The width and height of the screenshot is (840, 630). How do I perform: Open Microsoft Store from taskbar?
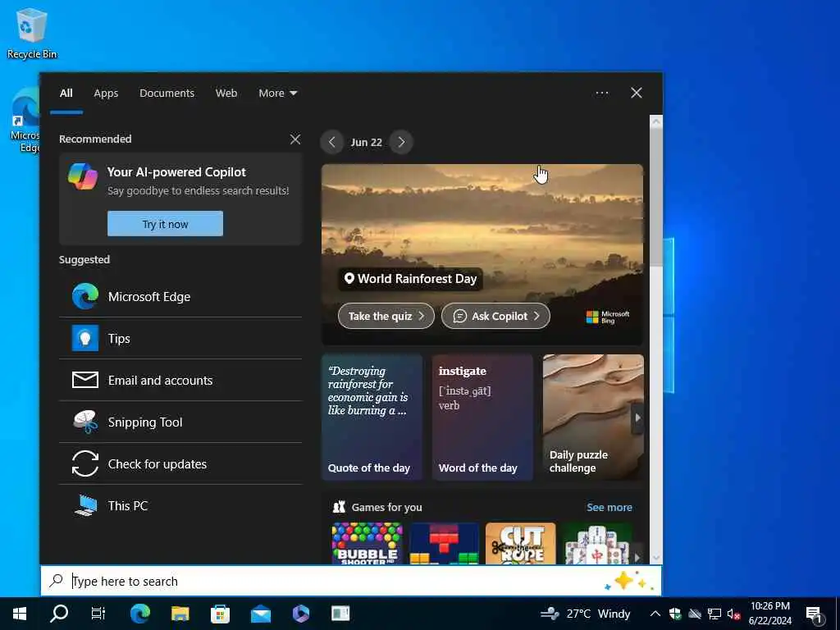pyautogui.click(x=220, y=614)
